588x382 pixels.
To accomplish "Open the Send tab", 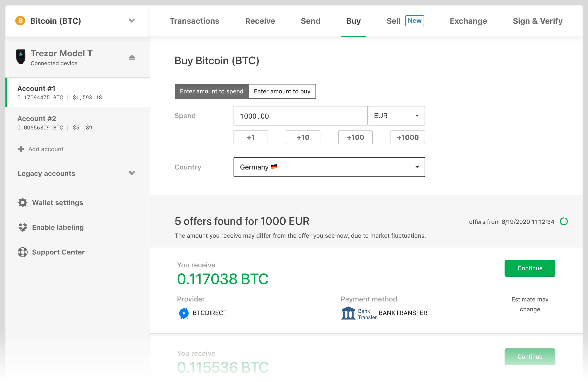I will pyautogui.click(x=311, y=21).
